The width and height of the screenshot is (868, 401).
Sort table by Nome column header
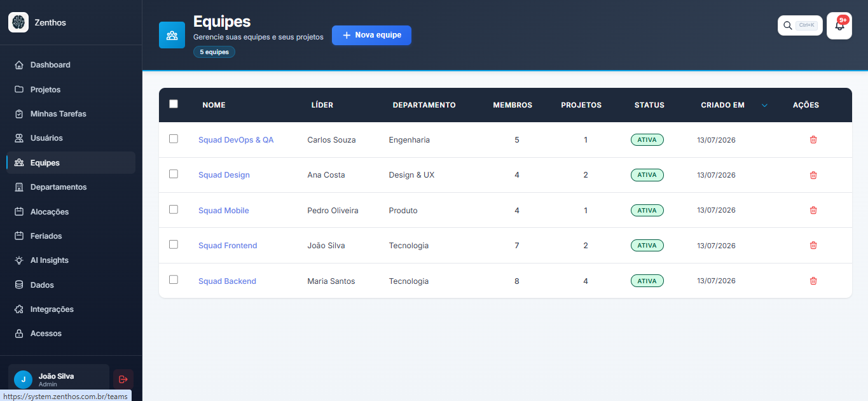[214, 105]
